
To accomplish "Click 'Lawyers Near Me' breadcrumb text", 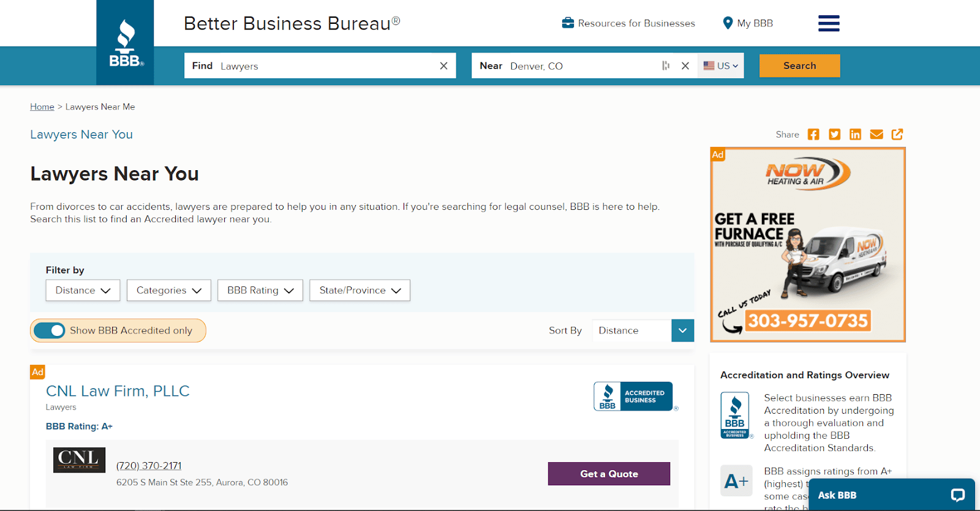I will (100, 106).
